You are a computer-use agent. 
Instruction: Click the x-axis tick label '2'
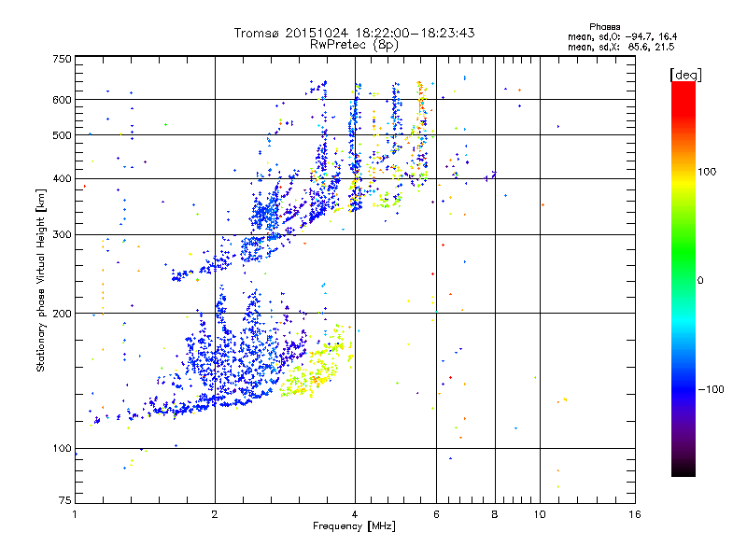[x=215, y=514]
